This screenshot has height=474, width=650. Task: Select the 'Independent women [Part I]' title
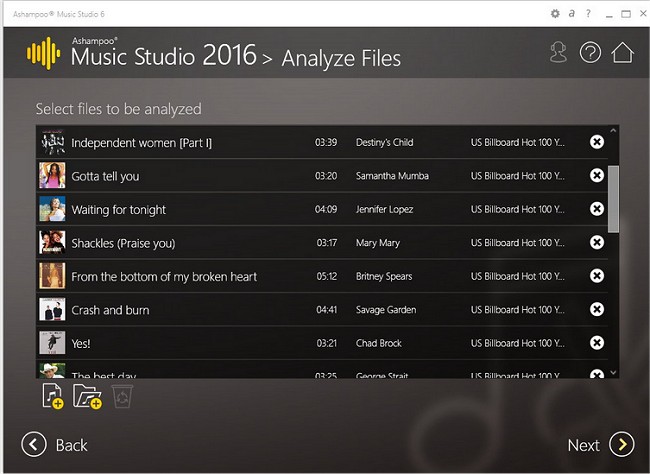coord(141,143)
